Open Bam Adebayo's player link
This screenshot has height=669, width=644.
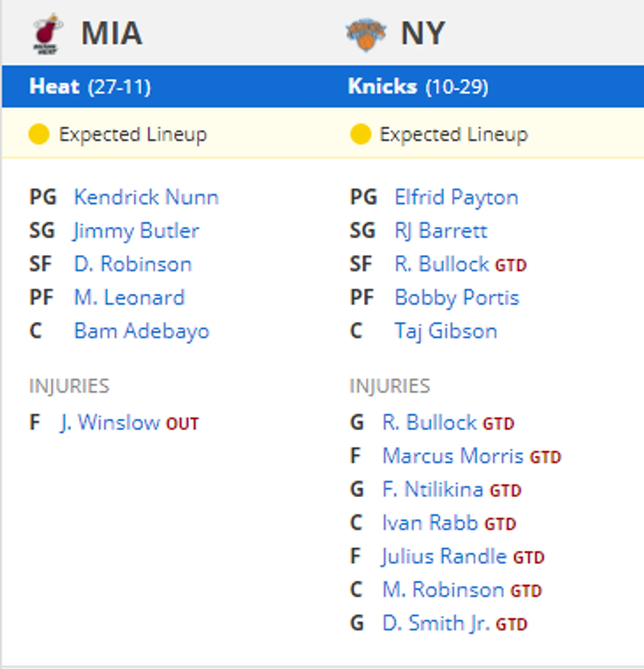141,331
